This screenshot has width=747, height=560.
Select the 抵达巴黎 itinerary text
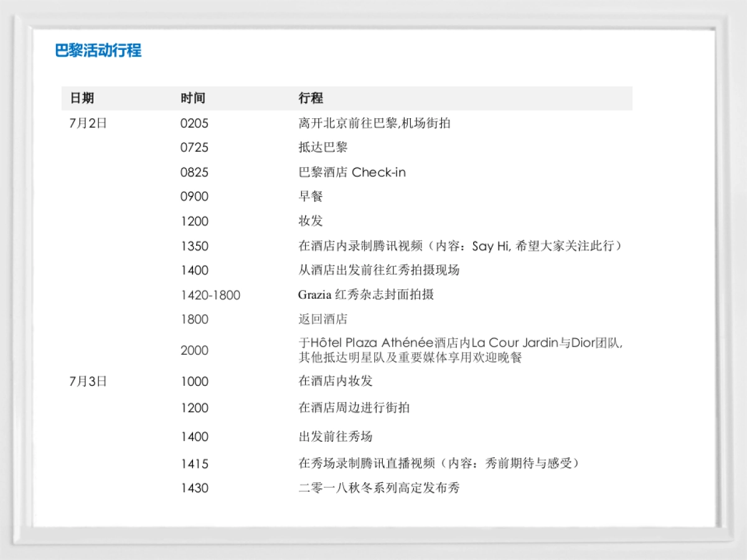pos(322,147)
